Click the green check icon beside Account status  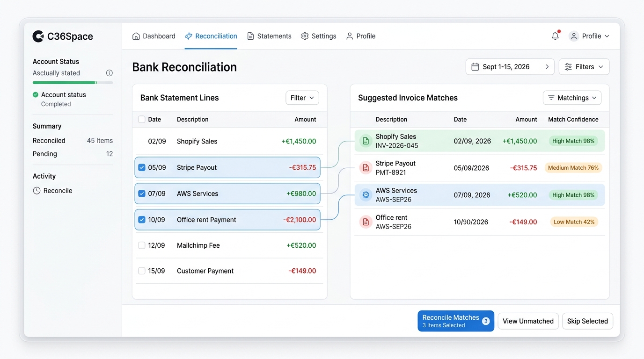pyautogui.click(x=36, y=95)
